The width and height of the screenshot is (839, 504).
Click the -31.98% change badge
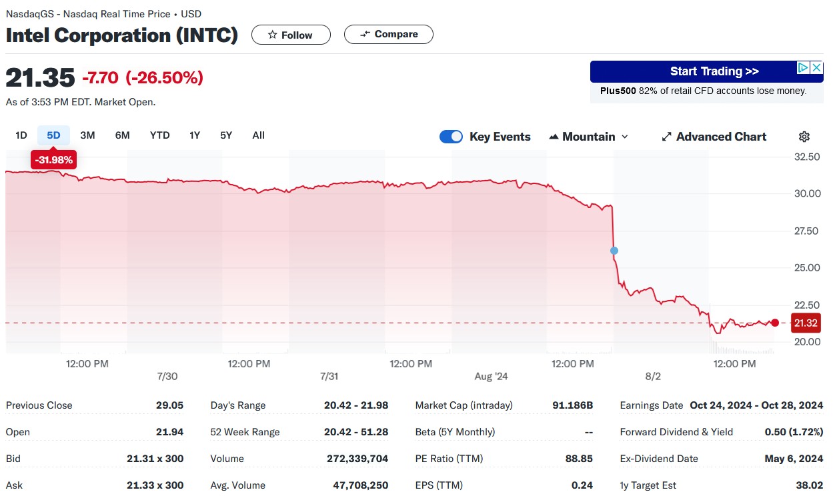click(x=53, y=160)
